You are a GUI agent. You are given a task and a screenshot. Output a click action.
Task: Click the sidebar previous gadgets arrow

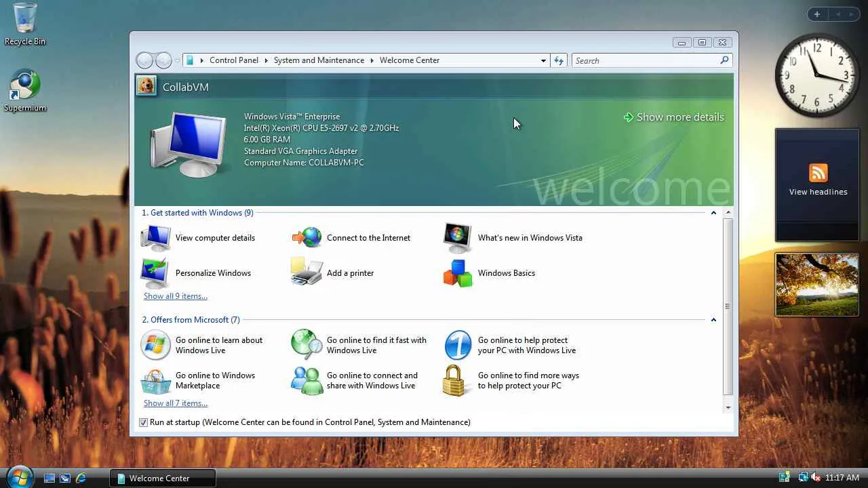pyautogui.click(x=837, y=14)
